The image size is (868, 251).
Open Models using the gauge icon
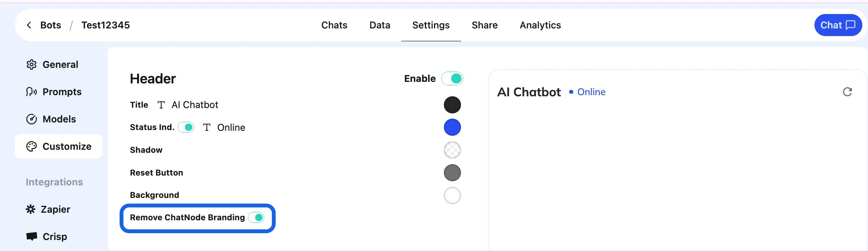click(32, 119)
